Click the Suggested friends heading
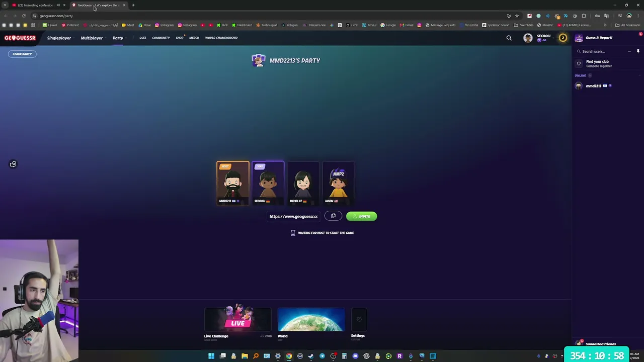The height and width of the screenshot is (362, 644). pos(601,344)
